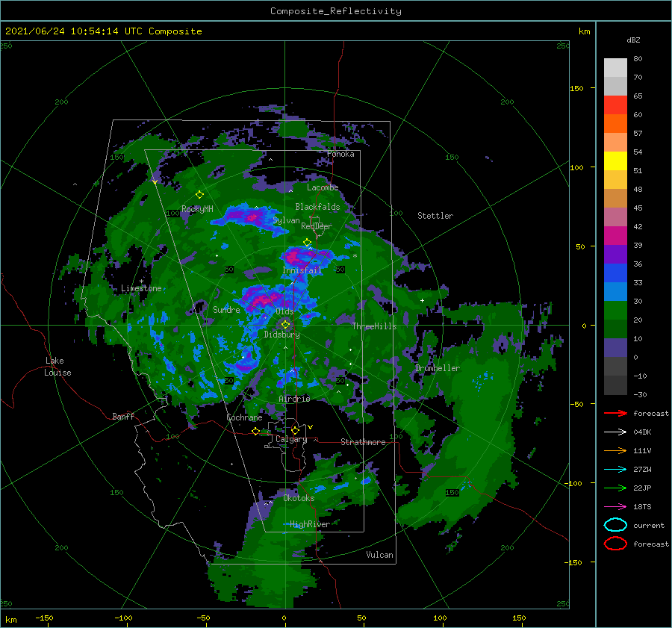672x628 pixels.
Task: Click the Stettler town label
Action: 435,216
